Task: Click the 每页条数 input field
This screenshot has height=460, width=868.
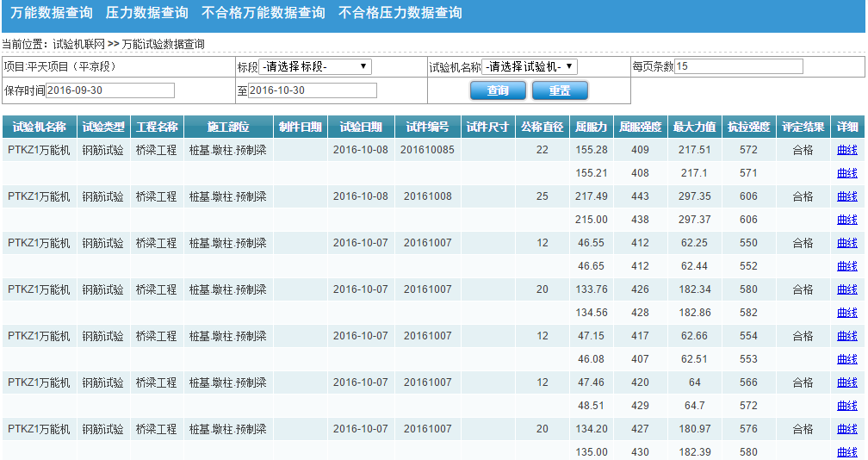Action: (738, 66)
